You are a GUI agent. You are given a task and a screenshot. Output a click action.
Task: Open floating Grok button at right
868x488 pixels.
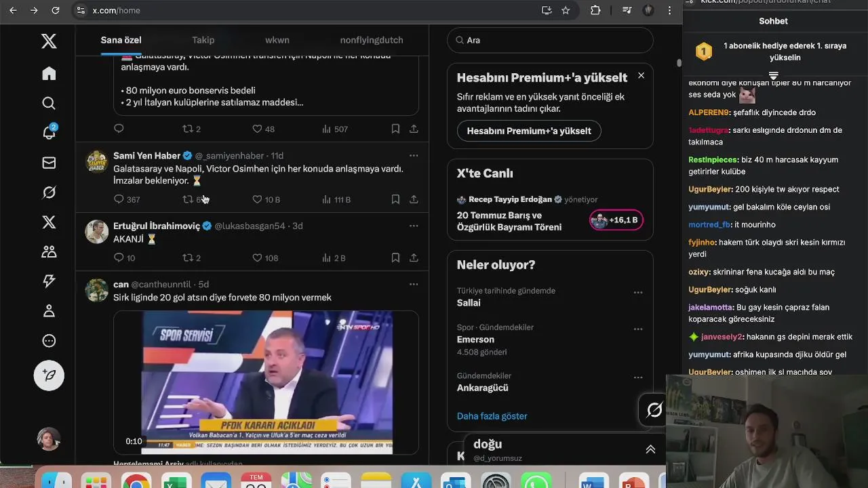[654, 409]
